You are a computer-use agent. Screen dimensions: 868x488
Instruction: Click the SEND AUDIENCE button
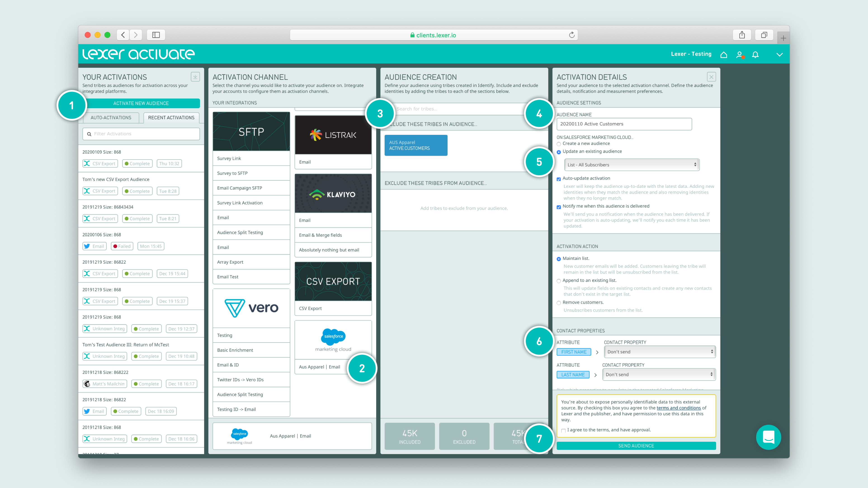635,446
